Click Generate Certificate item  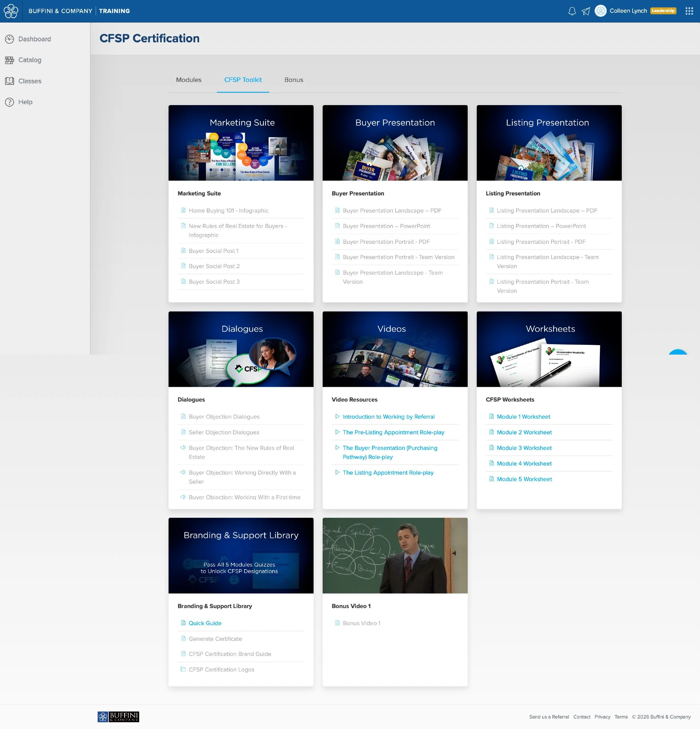[215, 639]
